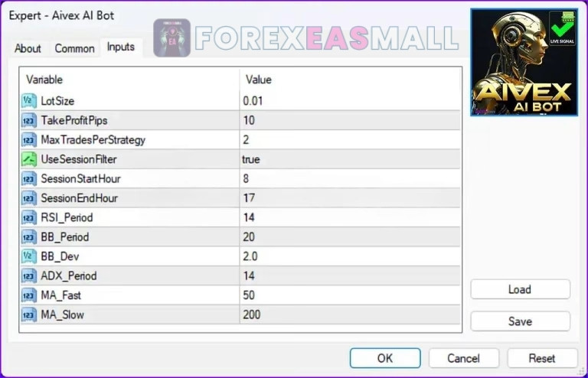This screenshot has width=588, height=378.
Task: Click the BB_Dev double type icon
Action: click(x=29, y=256)
